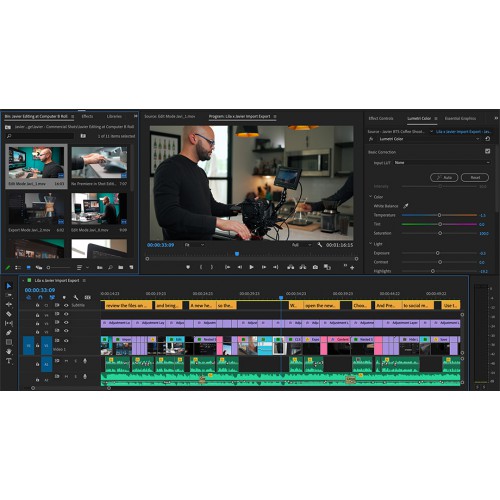Screen dimensions: 500x500
Task: Collapse the Color section
Action: (x=371, y=197)
